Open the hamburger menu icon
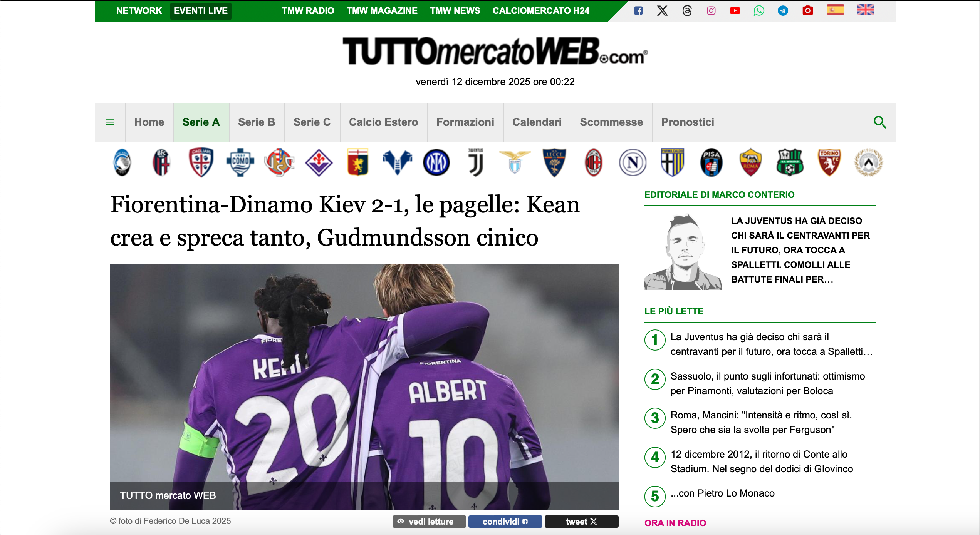 (110, 122)
